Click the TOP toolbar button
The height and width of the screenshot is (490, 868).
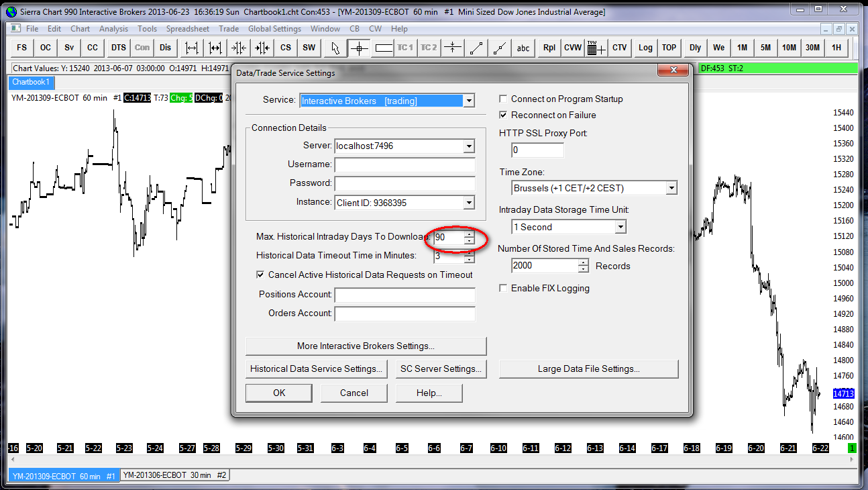click(x=669, y=48)
